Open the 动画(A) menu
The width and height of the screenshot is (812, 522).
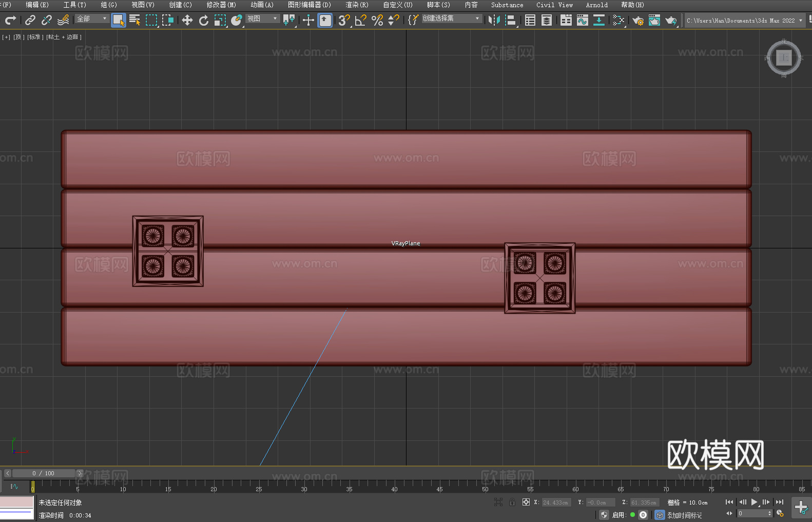262,5
